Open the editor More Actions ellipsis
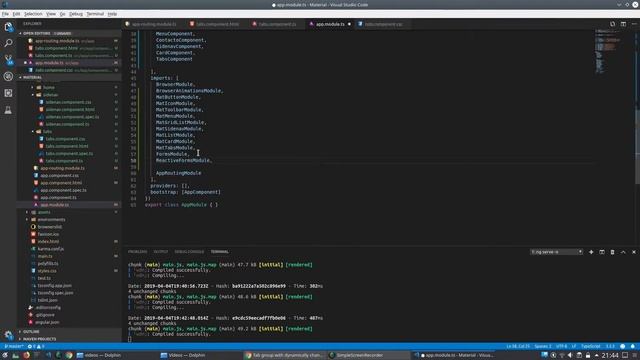640x360 pixels. [x=634, y=24]
